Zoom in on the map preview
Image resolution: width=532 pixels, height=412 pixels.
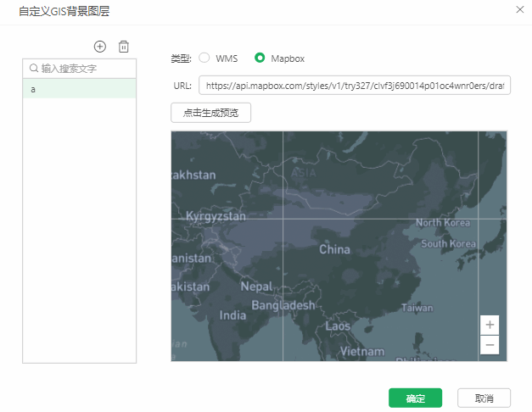(489, 325)
